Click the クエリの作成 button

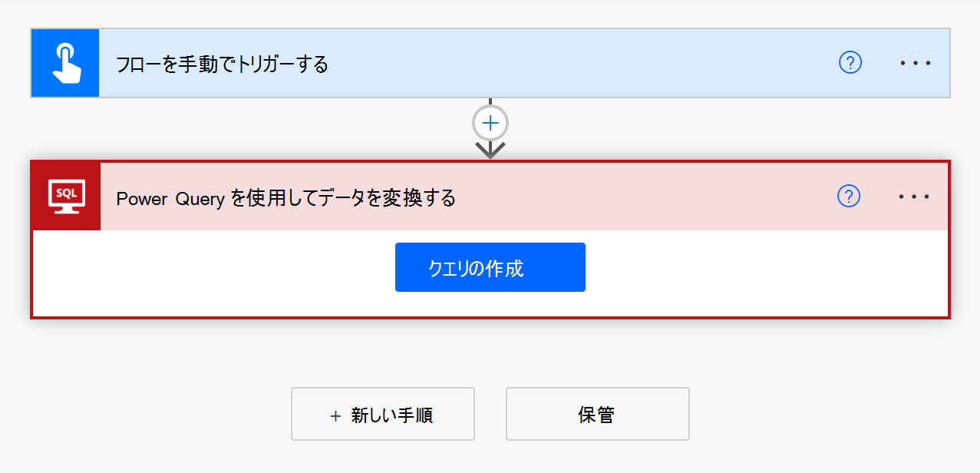tap(490, 267)
